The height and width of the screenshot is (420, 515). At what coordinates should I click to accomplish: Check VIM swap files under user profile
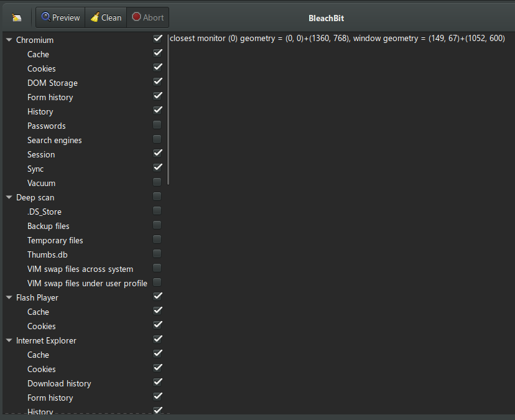click(x=157, y=282)
